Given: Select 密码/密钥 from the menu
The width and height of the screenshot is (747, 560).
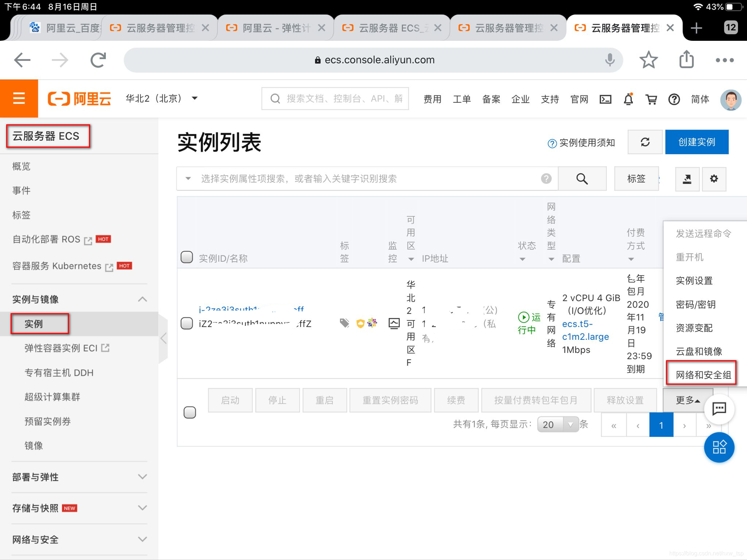Looking at the screenshot, I should (x=696, y=304).
